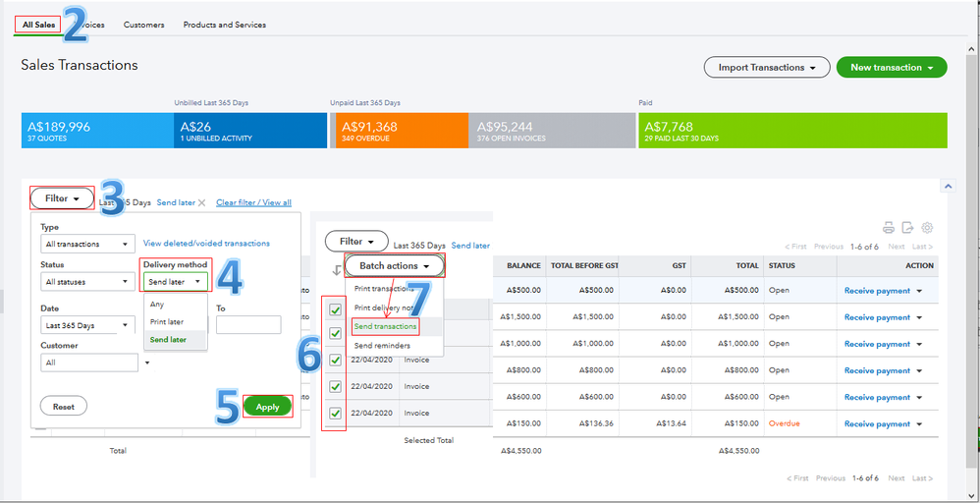Click the Customer All input field

pyautogui.click(x=89, y=363)
